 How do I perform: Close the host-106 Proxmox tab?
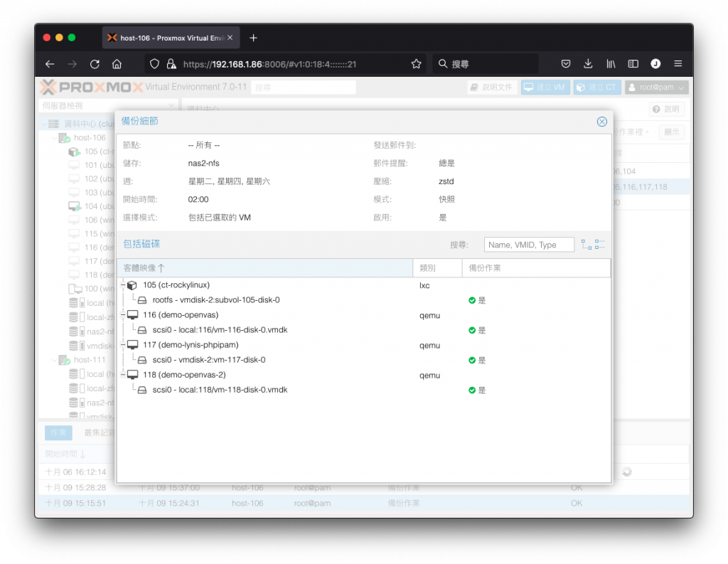click(x=230, y=38)
